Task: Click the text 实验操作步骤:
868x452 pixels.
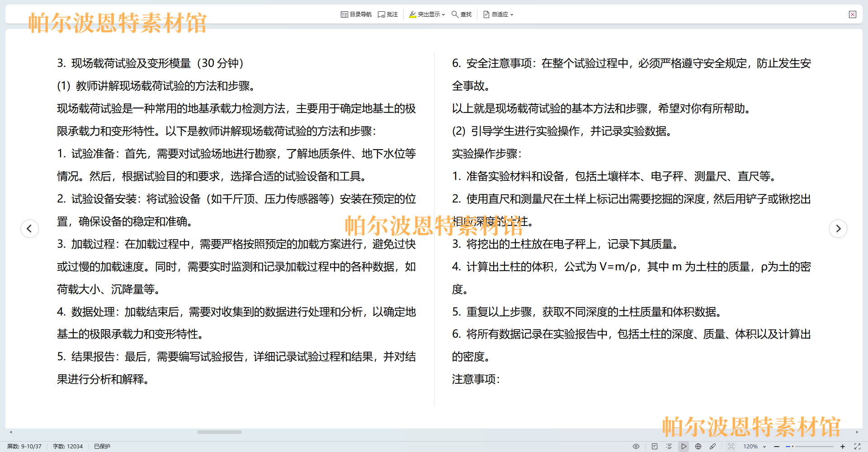Action: (x=487, y=154)
